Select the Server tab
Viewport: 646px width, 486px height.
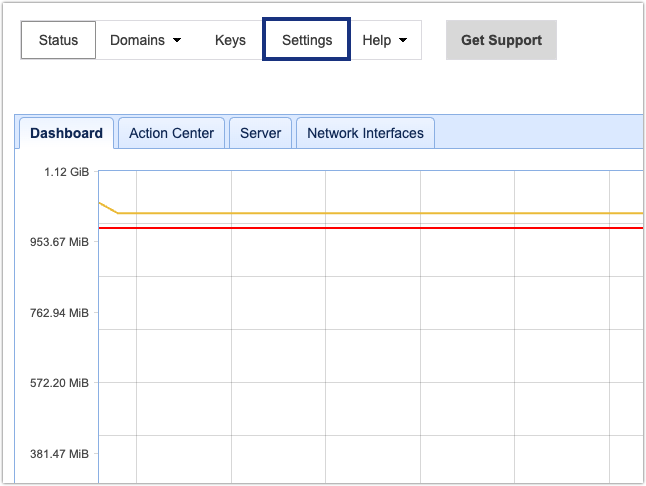[x=260, y=133]
